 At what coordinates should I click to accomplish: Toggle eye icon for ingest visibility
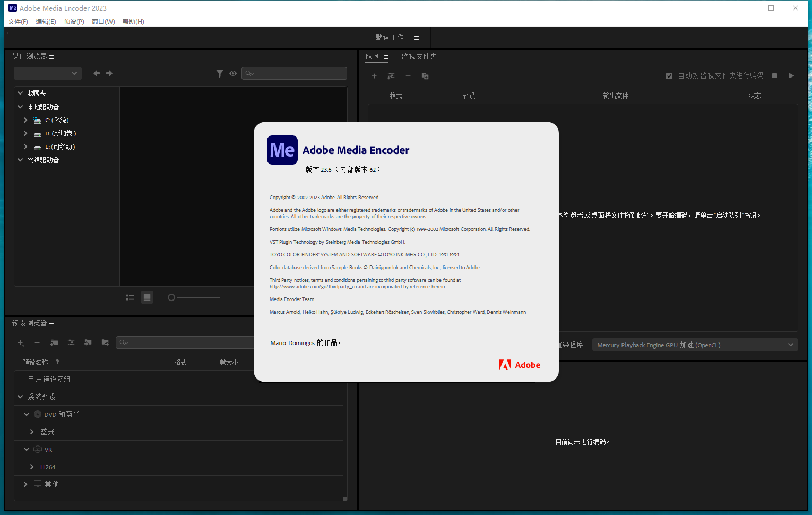click(233, 73)
